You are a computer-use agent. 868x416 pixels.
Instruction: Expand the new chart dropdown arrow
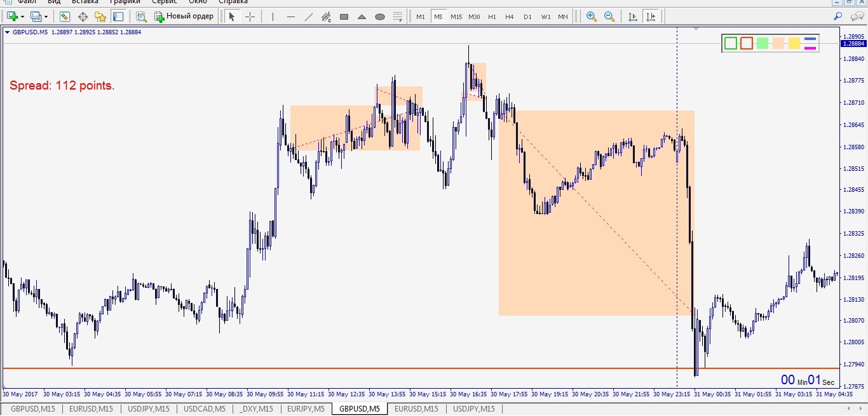[23, 17]
